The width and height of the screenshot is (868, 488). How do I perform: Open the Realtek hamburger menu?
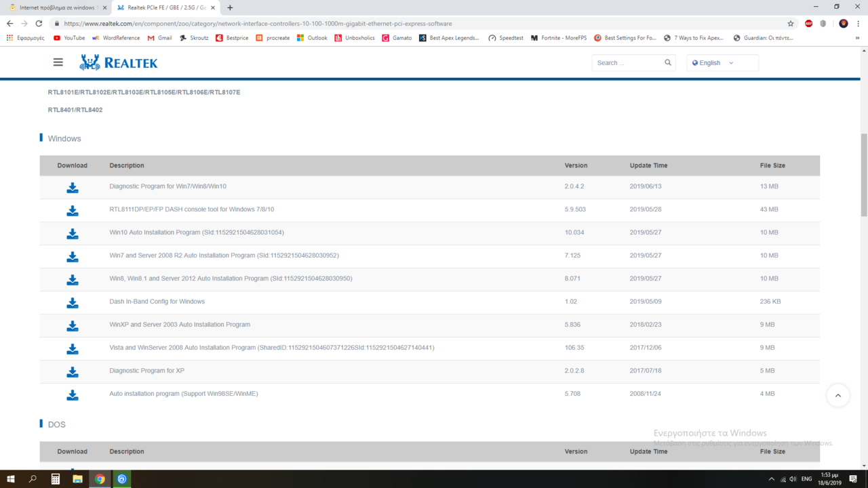[x=58, y=62]
